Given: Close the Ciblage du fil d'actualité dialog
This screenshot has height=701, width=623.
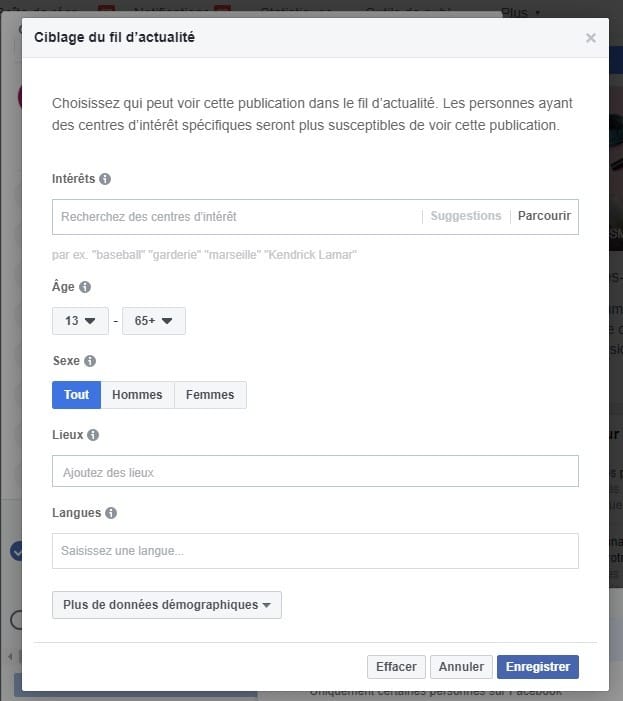Looking at the screenshot, I should tap(591, 38).
